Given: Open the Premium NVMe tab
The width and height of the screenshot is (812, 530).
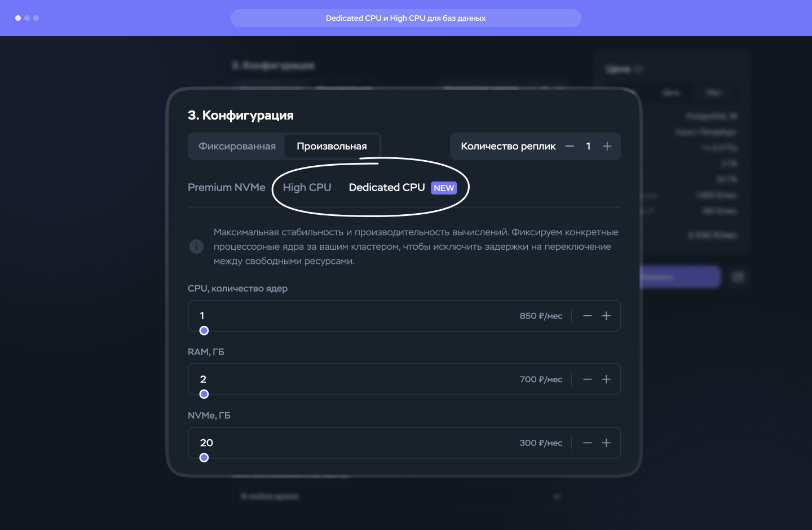Looking at the screenshot, I should tap(226, 188).
